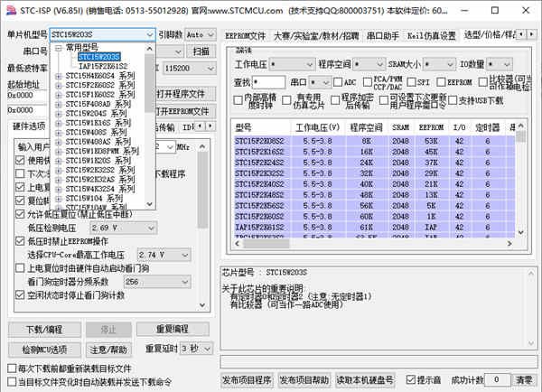Expand the STC15W4K60S4 series tree node
542x392 pixels.
click(x=59, y=76)
